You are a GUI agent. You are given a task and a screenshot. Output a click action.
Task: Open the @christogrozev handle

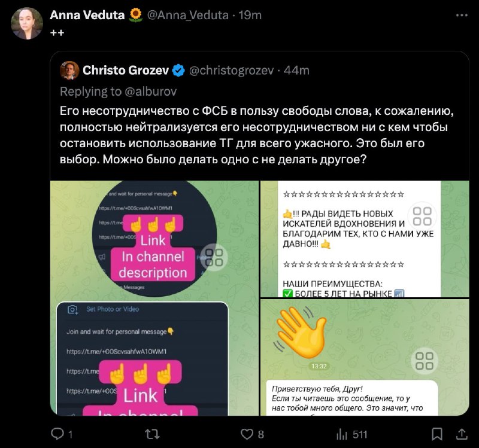(x=231, y=71)
